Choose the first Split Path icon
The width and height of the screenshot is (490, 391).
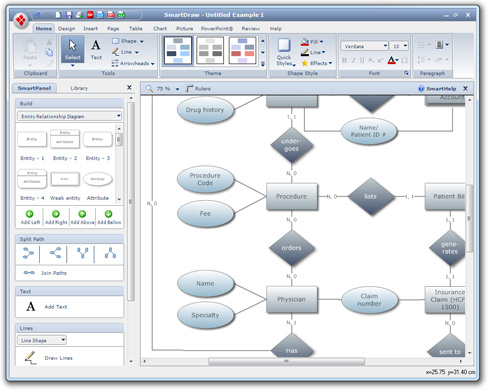point(28,253)
